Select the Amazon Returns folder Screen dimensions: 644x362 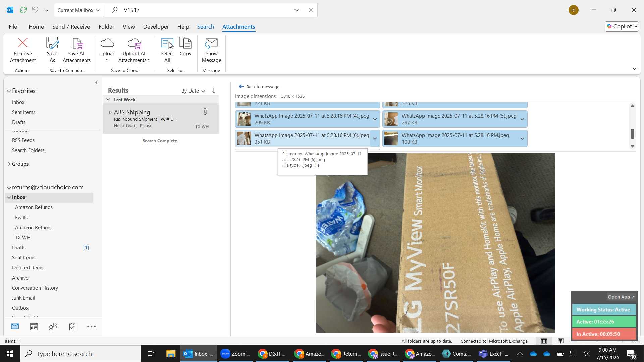pos(33,228)
